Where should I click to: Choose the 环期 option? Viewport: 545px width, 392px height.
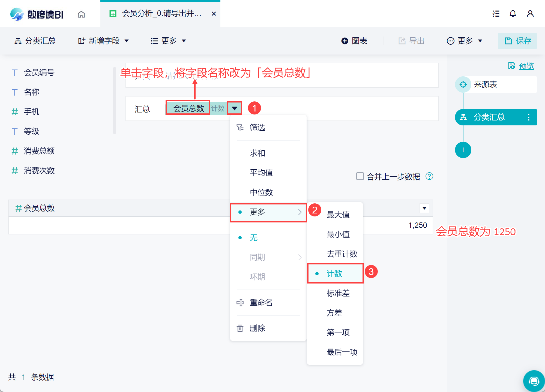268,277
